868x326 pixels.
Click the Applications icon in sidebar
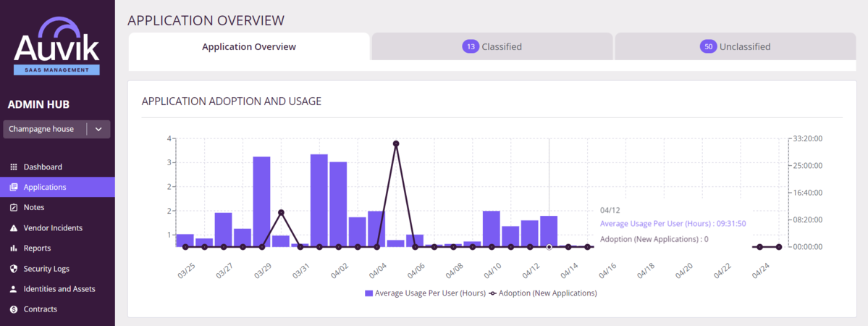(x=14, y=187)
